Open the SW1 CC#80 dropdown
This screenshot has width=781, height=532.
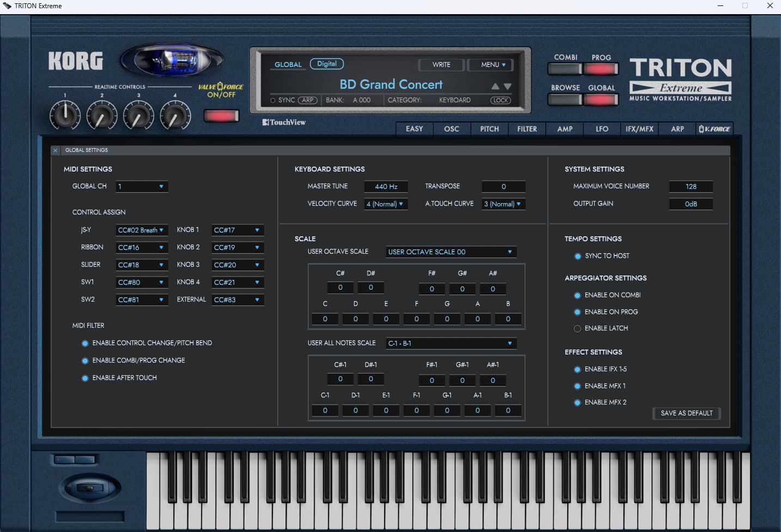[x=142, y=283]
